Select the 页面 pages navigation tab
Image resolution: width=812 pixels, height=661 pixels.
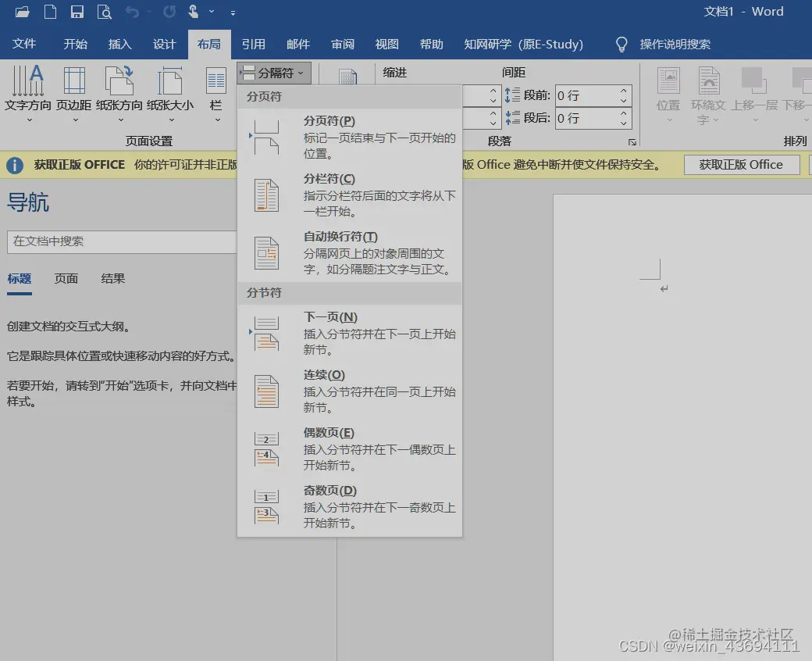pos(66,279)
